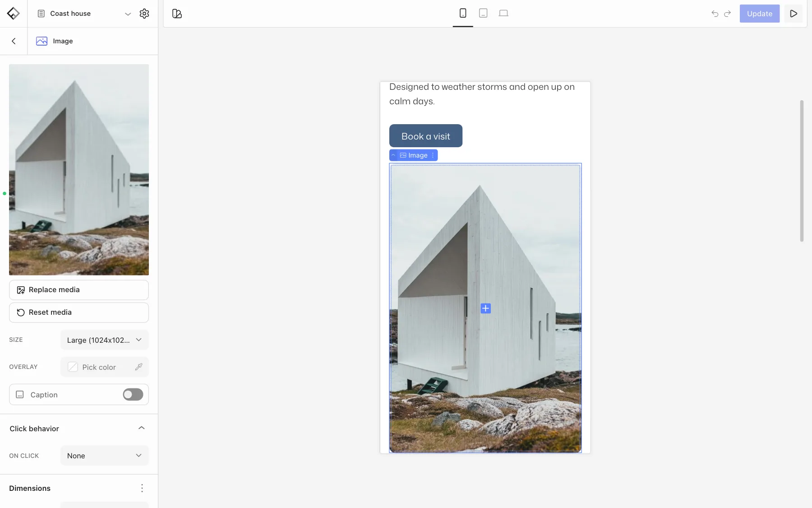
Task: Redo the last change
Action: 727,14
